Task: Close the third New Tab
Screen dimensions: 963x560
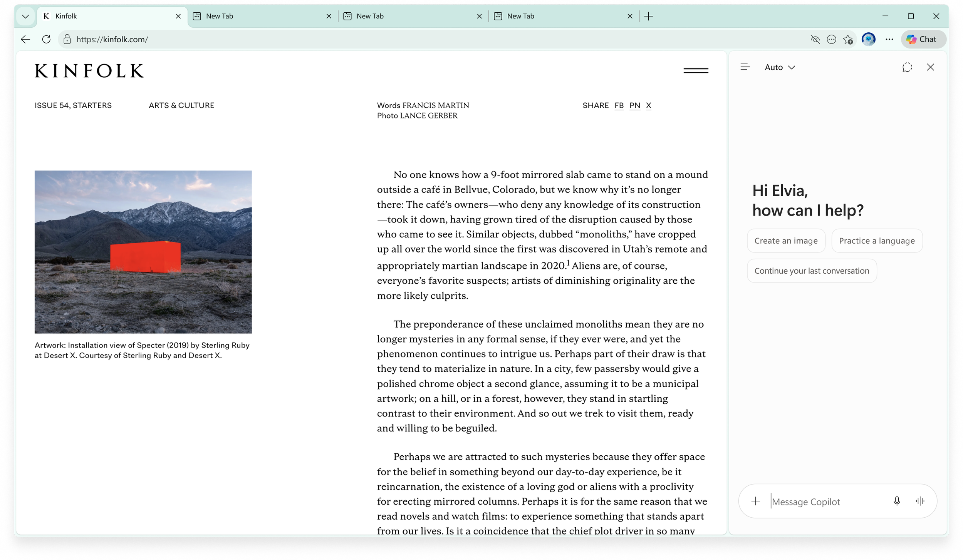Action: pos(630,16)
